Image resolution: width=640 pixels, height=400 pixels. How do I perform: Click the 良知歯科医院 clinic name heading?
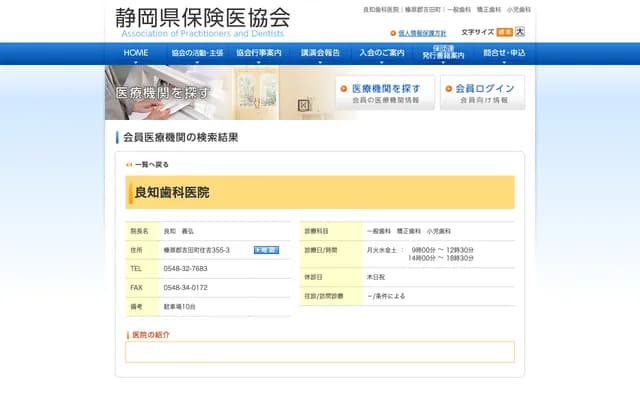click(x=172, y=192)
